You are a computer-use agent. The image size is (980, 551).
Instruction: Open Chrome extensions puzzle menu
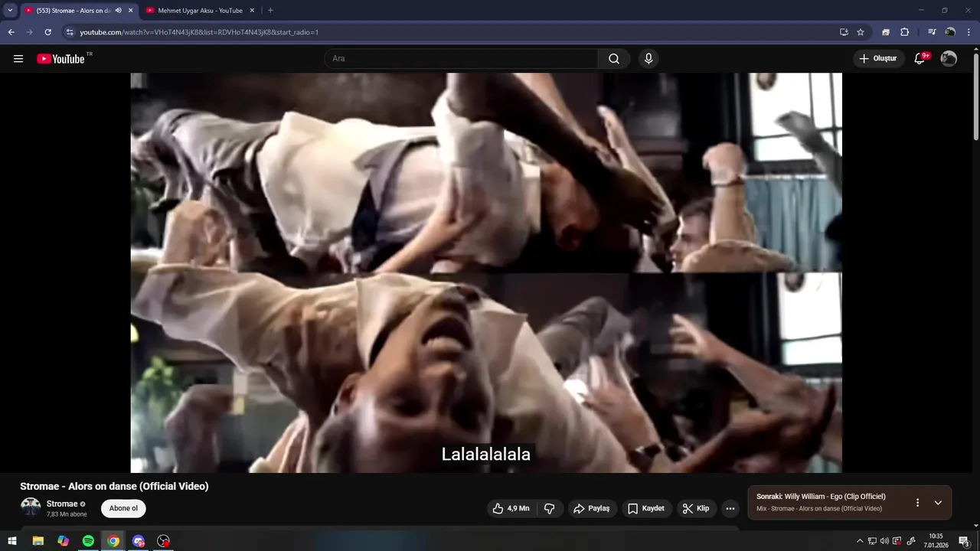coord(905,32)
